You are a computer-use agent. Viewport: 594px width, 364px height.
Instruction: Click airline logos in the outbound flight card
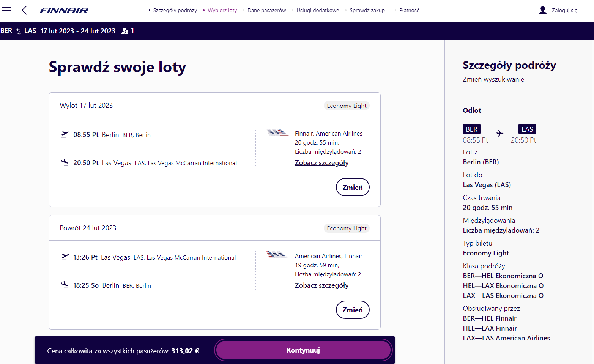(277, 132)
